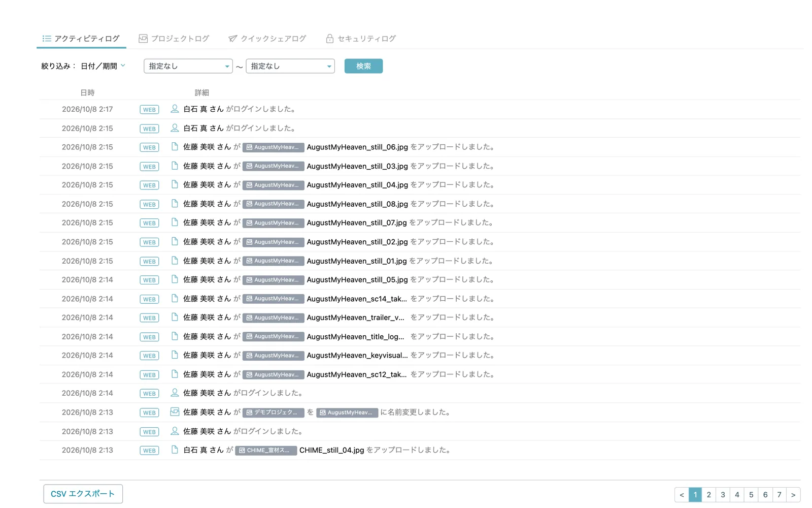Expand the 日付/期間 filter type dropdown
The image size is (812, 508).
(103, 66)
